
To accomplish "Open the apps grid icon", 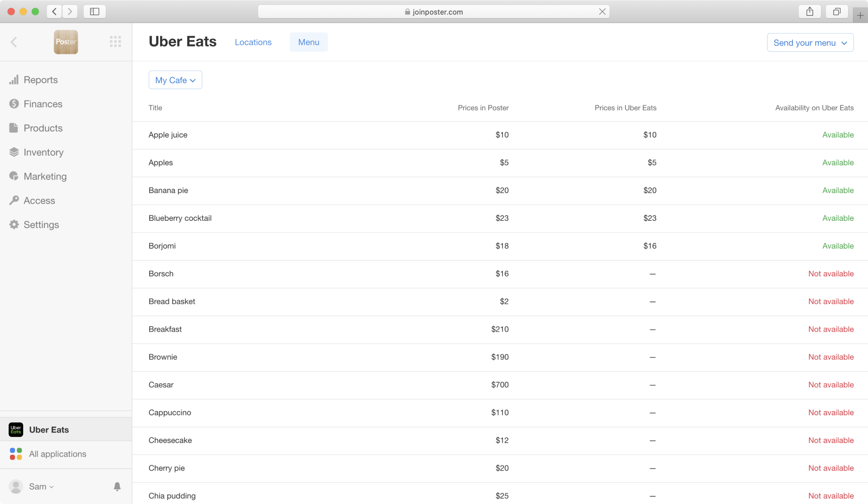I will (x=115, y=42).
